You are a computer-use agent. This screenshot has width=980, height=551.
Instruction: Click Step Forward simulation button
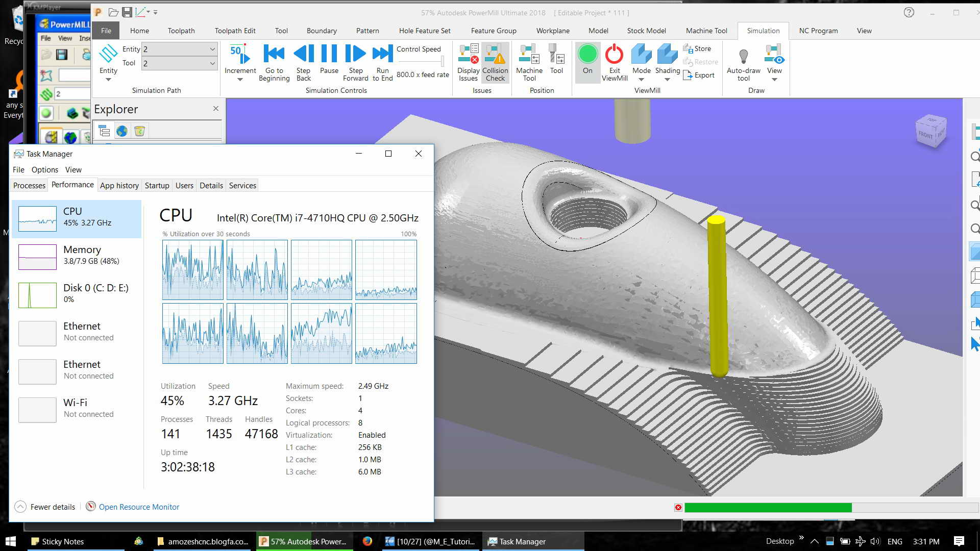click(356, 62)
